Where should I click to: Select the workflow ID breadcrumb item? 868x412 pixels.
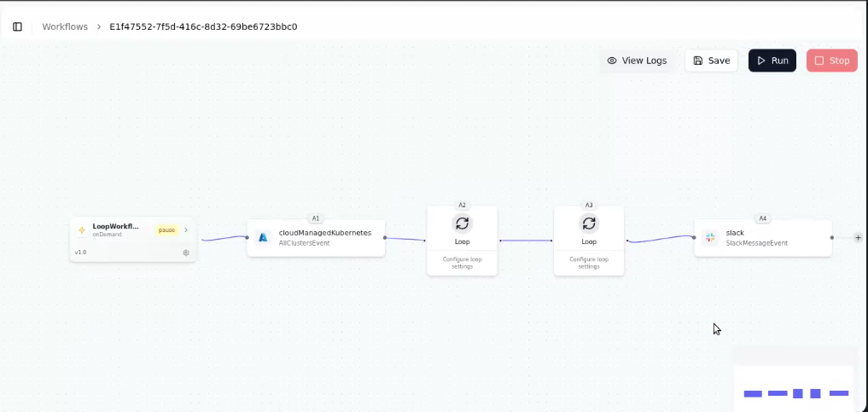coord(203,26)
